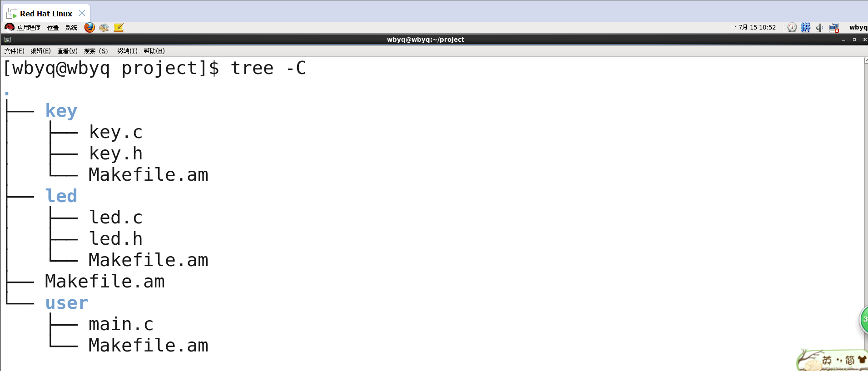Open the volume speaker icon
Screen dimensions: 868x371
point(819,28)
